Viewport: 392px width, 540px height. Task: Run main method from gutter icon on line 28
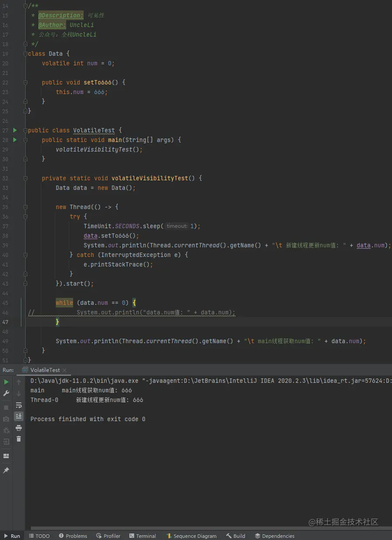[x=15, y=140]
